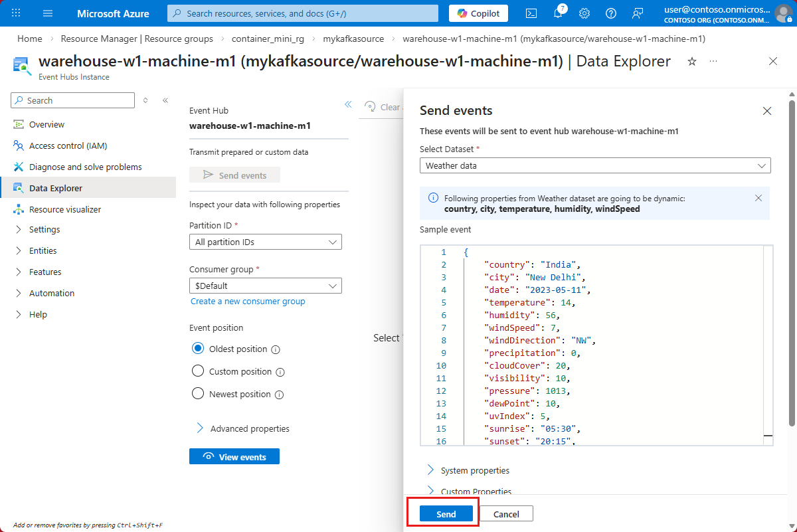Select the Oldest position radio button
This screenshot has height=532, width=797.
[197, 349]
